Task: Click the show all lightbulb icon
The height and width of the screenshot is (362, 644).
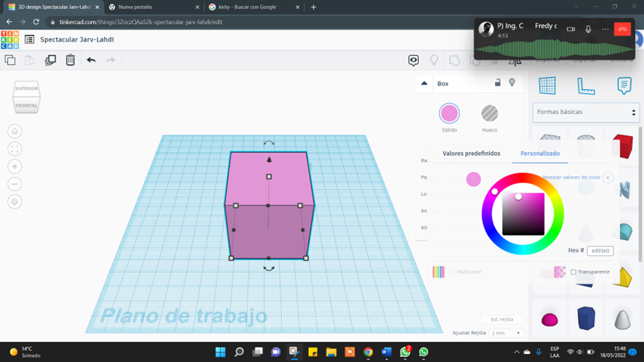Action: tap(434, 60)
